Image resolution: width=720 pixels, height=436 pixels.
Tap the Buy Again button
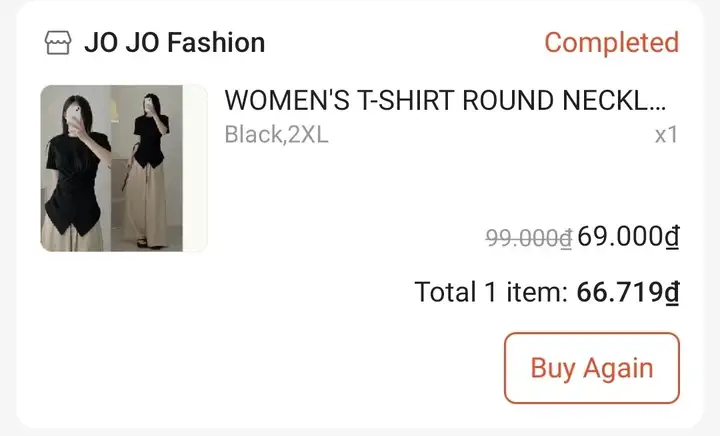tap(592, 368)
